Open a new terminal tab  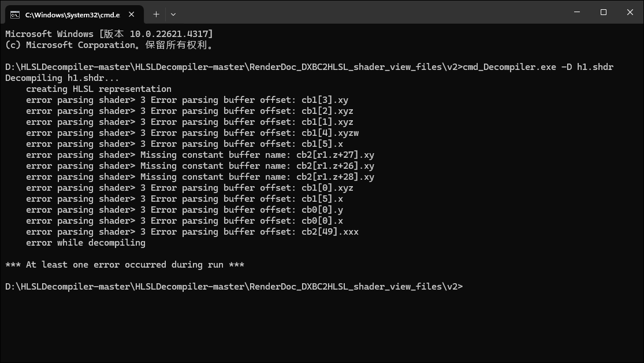point(156,14)
